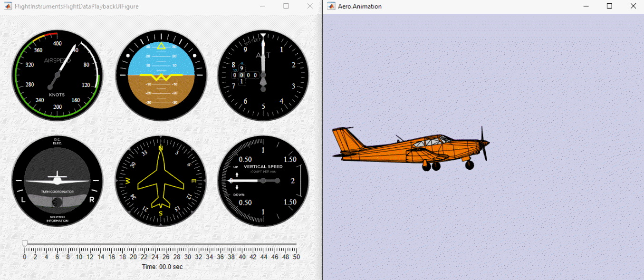Maximize the FlightInstruments figure window
This screenshot has height=280, width=644.
[286, 6]
